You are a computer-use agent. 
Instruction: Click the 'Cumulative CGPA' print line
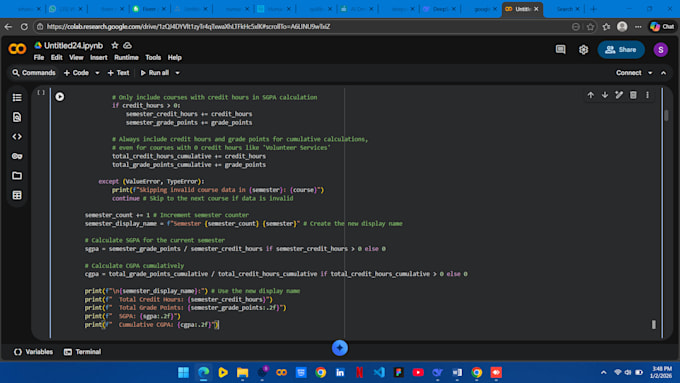152,324
